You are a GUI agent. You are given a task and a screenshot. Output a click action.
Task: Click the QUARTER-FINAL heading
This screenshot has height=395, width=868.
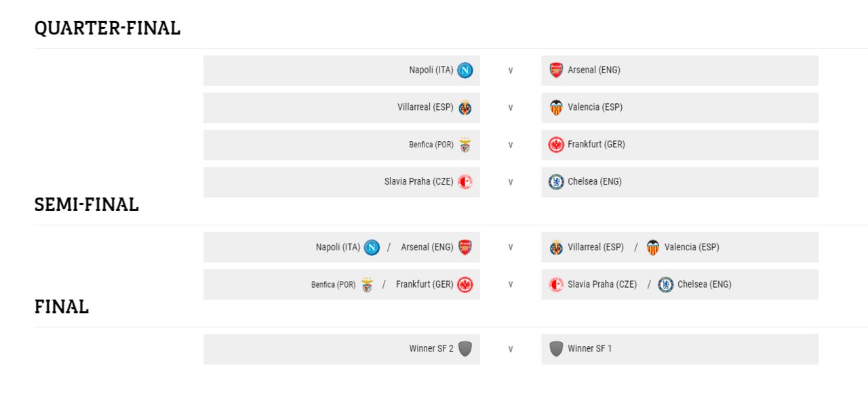coord(107,29)
